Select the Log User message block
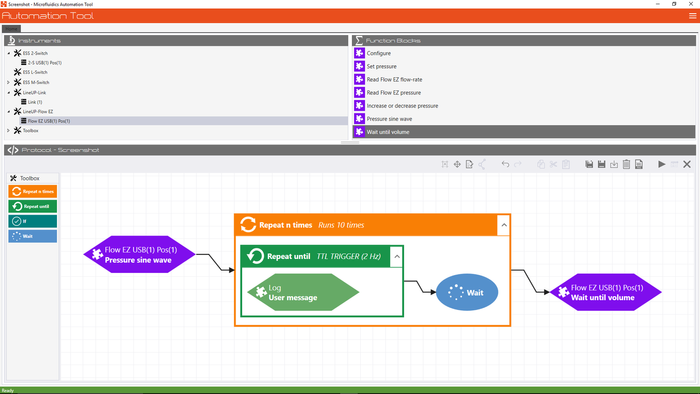 (x=303, y=292)
